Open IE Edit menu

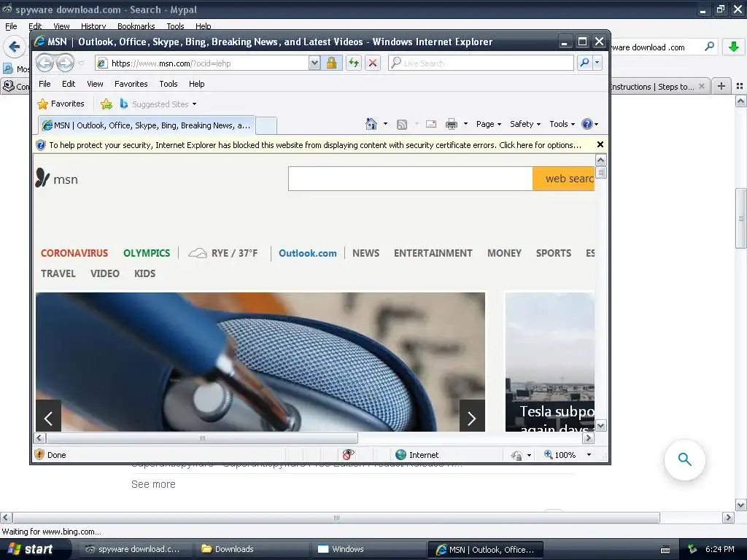[69, 84]
